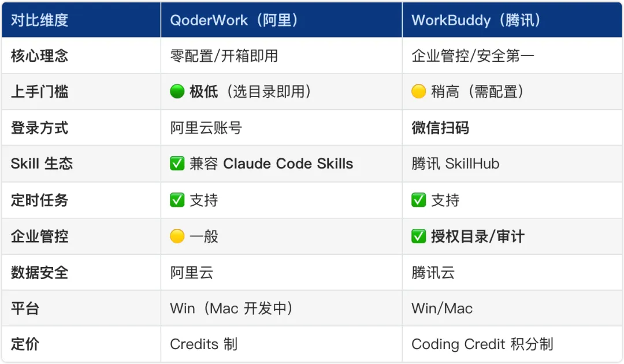Click WorkBuddy's green check in 定时任务 row
The width and height of the screenshot is (624, 364).
click(x=419, y=200)
